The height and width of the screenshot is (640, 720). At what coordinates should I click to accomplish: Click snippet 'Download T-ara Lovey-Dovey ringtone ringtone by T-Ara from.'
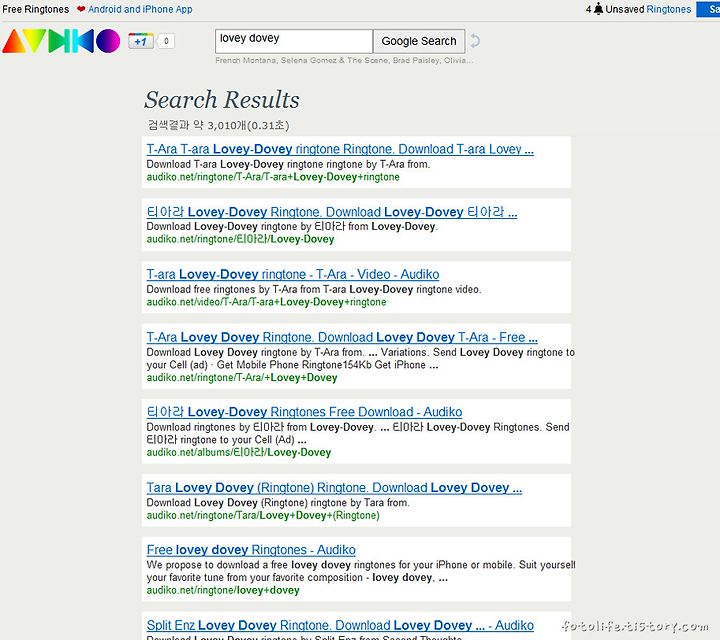(x=288, y=164)
